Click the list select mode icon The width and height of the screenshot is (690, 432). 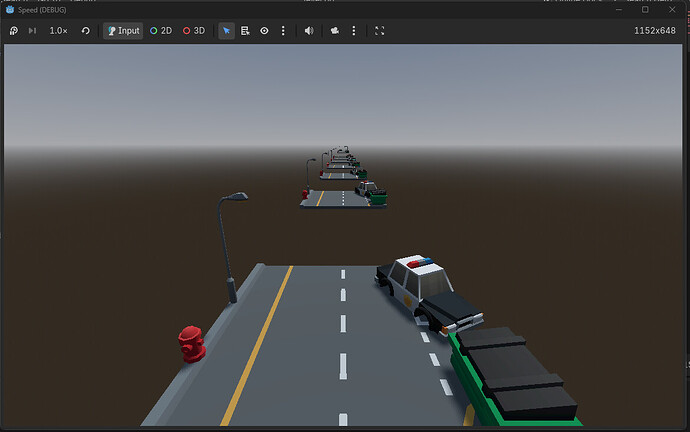245,31
